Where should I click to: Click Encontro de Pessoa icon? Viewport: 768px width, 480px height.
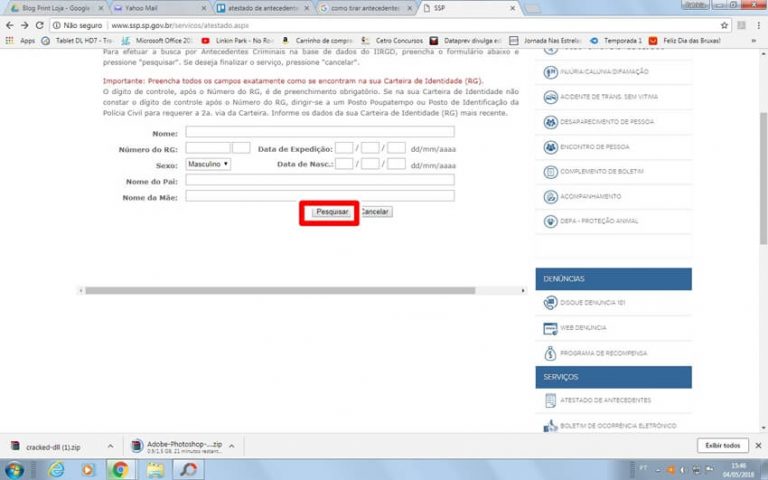(x=550, y=146)
